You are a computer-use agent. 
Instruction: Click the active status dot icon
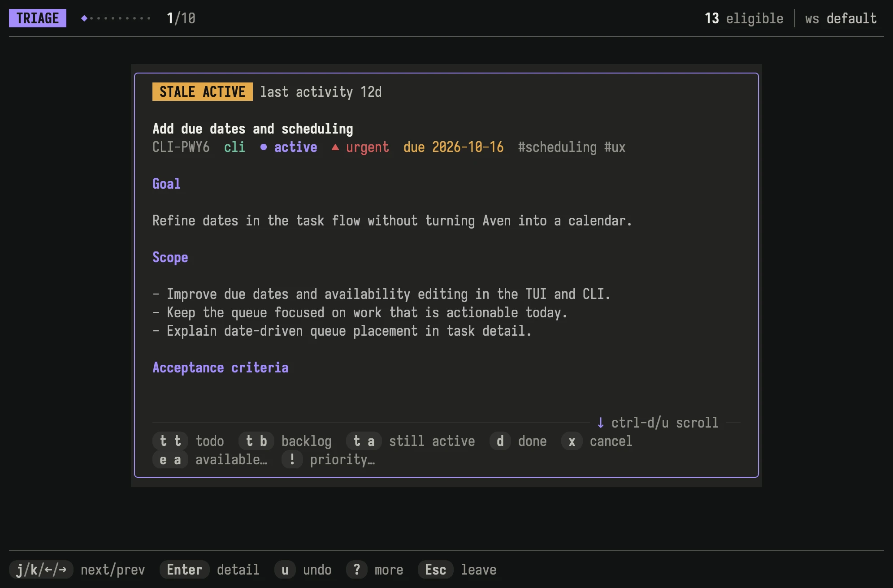coord(264,147)
